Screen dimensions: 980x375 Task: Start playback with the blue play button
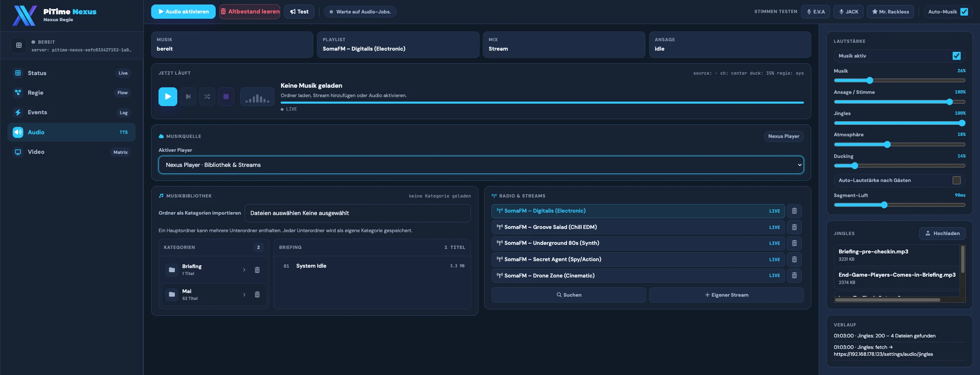click(x=168, y=97)
